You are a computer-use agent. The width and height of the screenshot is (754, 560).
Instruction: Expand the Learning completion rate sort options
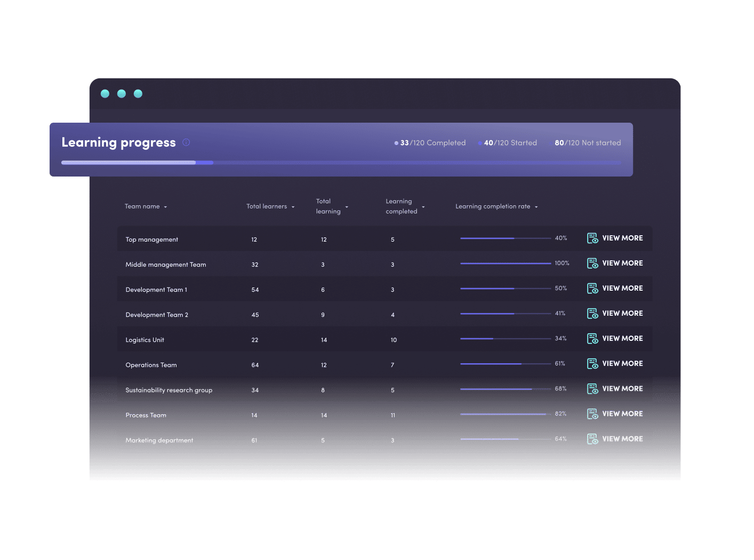pyautogui.click(x=538, y=206)
